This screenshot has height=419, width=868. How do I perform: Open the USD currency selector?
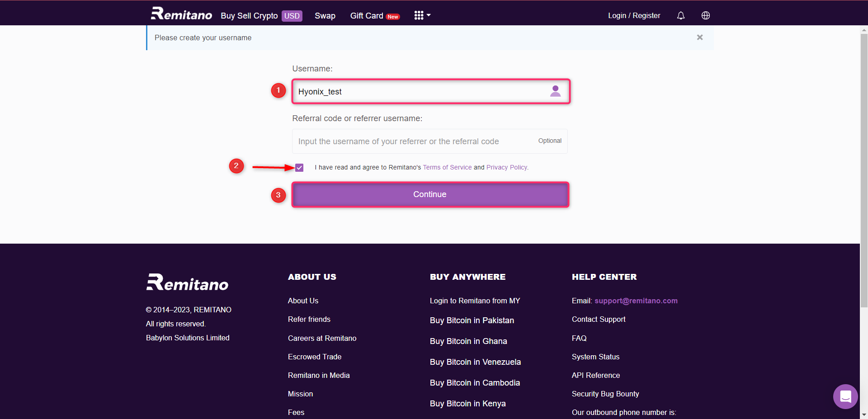(292, 16)
